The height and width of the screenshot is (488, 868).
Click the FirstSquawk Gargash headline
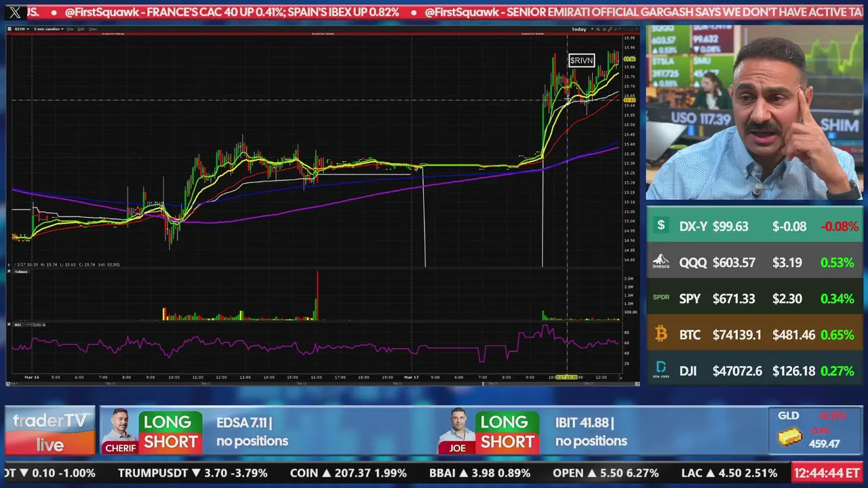(x=644, y=12)
